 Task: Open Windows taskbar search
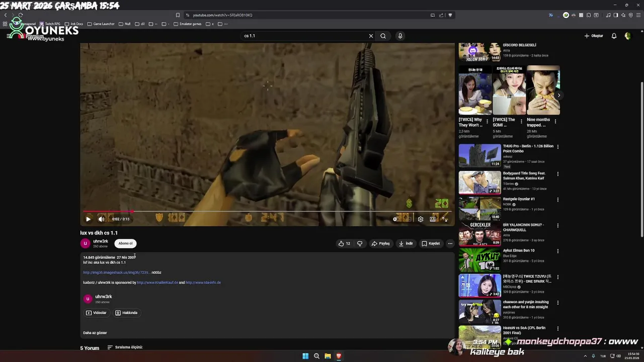pyautogui.click(x=316, y=356)
